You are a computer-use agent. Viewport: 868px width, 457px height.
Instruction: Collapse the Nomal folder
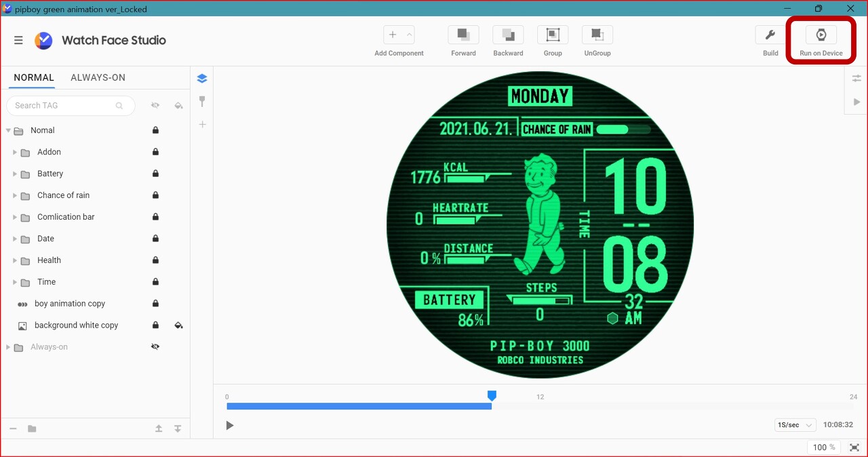point(8,130)
